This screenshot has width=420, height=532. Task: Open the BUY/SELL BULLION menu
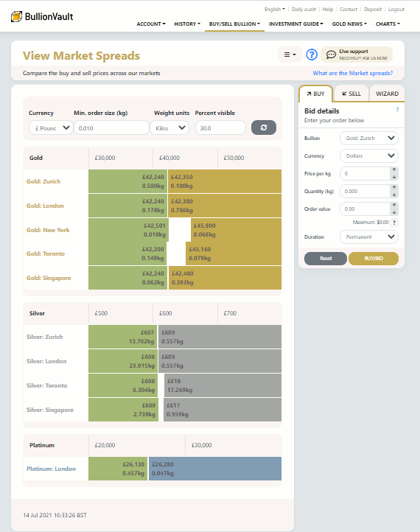[x=234, y=24]
